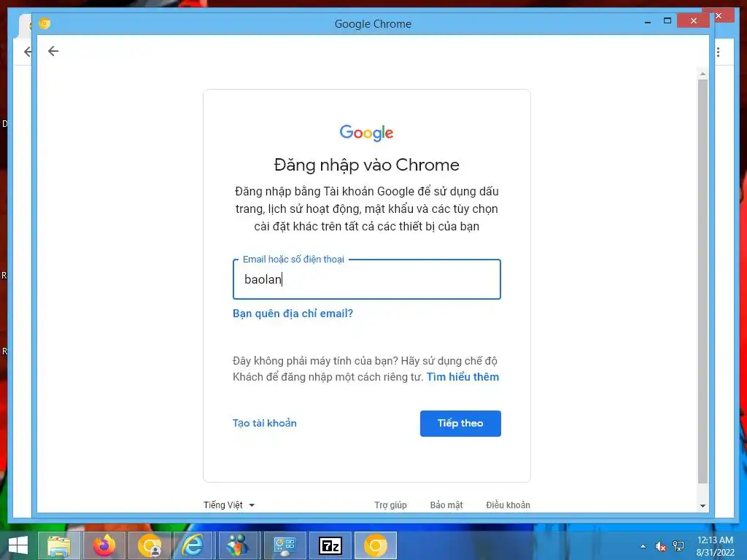This screenshot has width=747, height=560.
Task: Click the 'Đăng nhập vào Chrome' heading
Action: pyautogui.click(x=366, y=165)
